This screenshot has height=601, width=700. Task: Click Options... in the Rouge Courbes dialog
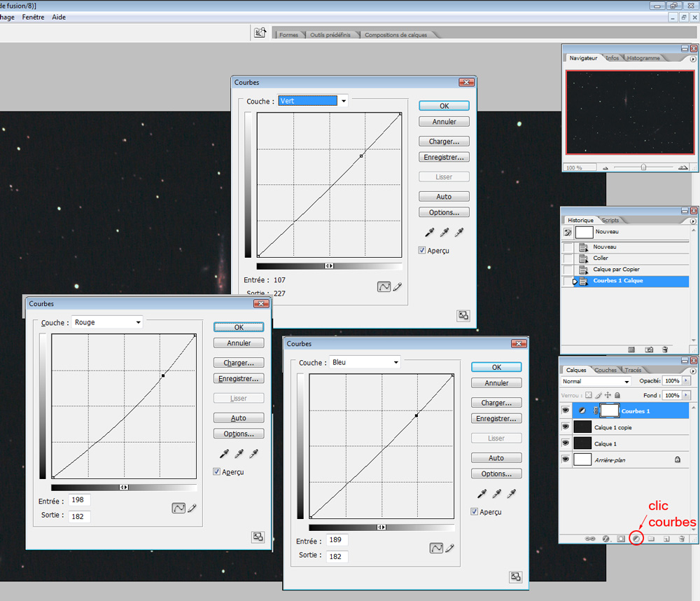click(x=239, y=434)
